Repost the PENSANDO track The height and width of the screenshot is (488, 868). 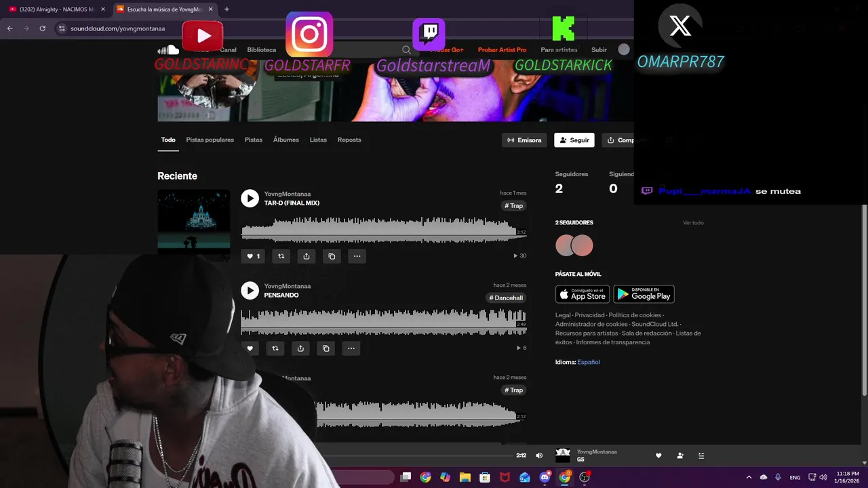click(x=275, y=348)
